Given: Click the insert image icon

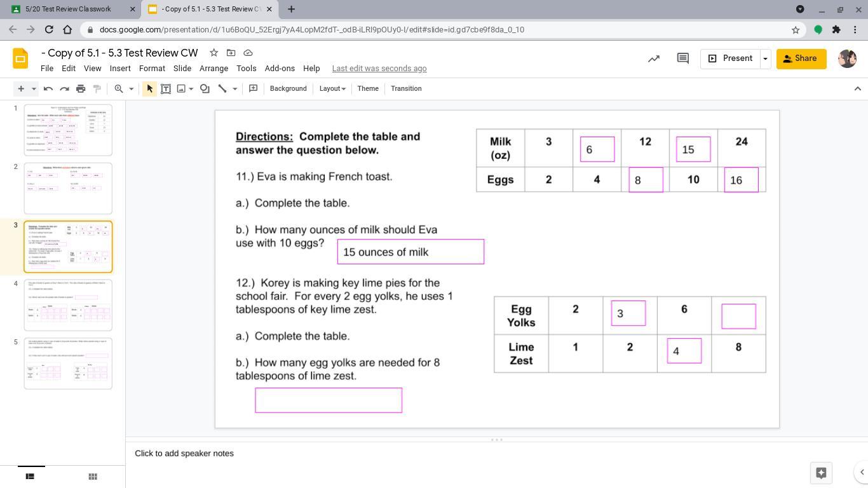Looking at the screenshot, I should click(x=181, y=89).
